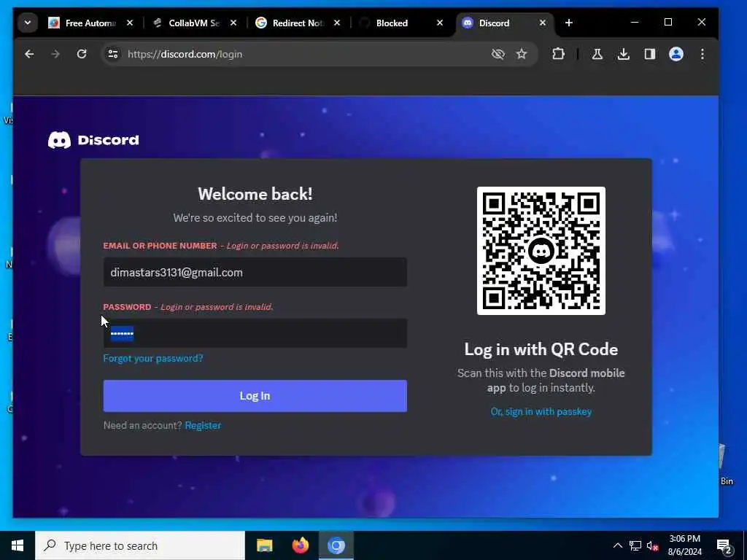The width and height of the screenshot is (747, 560).
Task: Open a new browser tab
Action: pyautogui.click(x=569, y=23)
